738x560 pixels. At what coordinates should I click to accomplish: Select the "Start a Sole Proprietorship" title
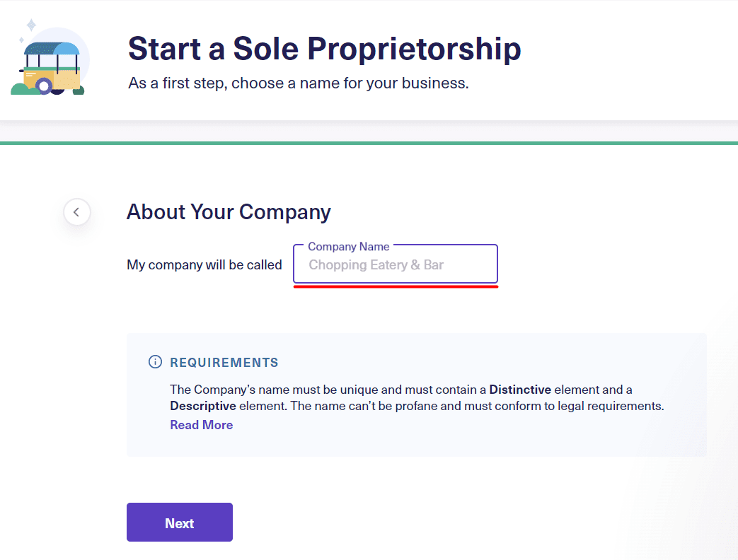324,48
